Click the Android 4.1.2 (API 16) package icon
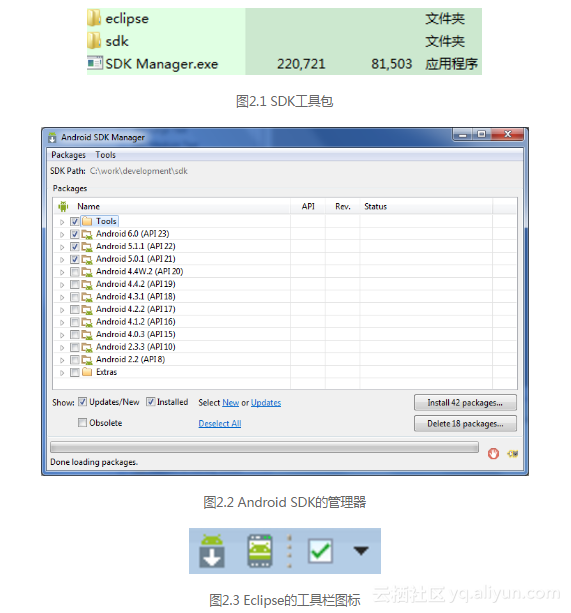The width and height of the screenshot is (571, 613). point(87,322)
